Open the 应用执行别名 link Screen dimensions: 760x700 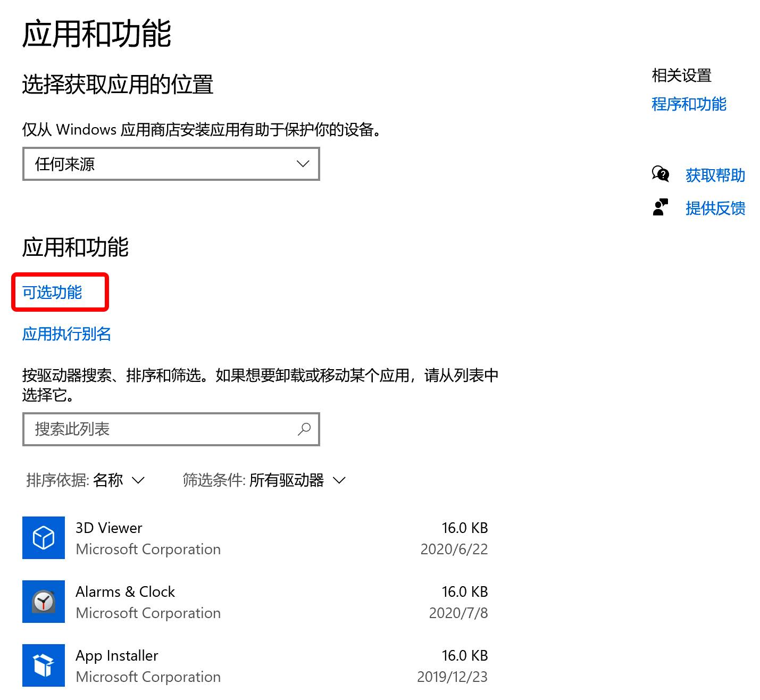(66, 334)
